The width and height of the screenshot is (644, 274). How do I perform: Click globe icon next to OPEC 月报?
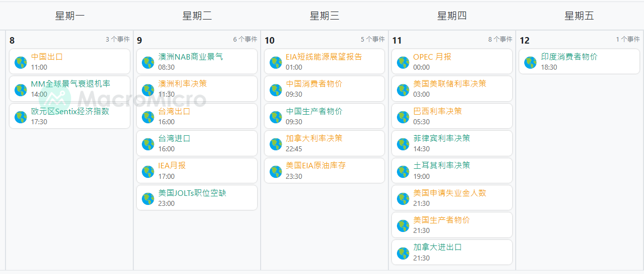click(x=403, y=62)
